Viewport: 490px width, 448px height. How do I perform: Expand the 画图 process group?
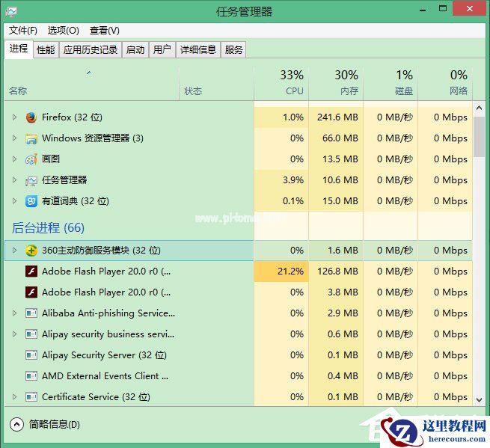pyautogui.click(x=14, y=159)
